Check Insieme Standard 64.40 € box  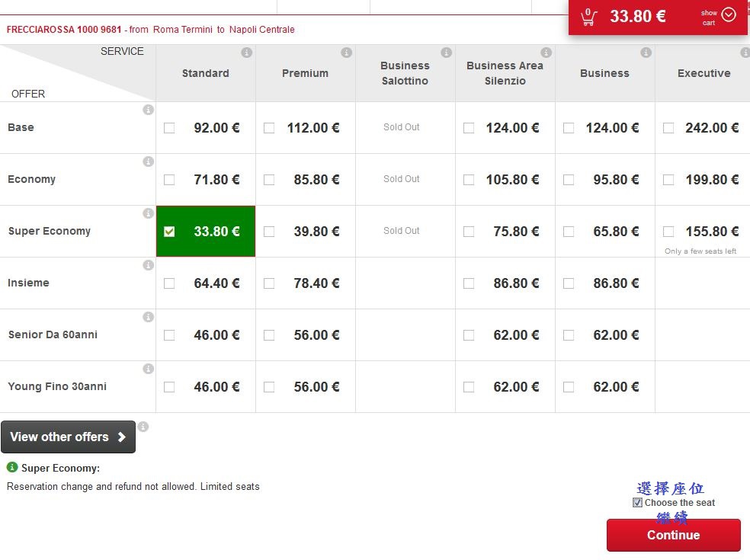(x=169, y=283)
